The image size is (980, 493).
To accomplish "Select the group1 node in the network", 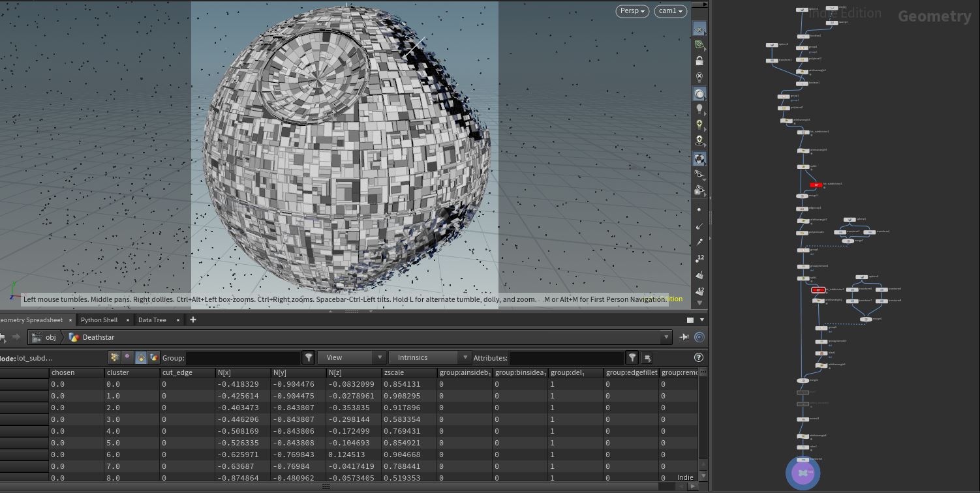I will [783, 97].
